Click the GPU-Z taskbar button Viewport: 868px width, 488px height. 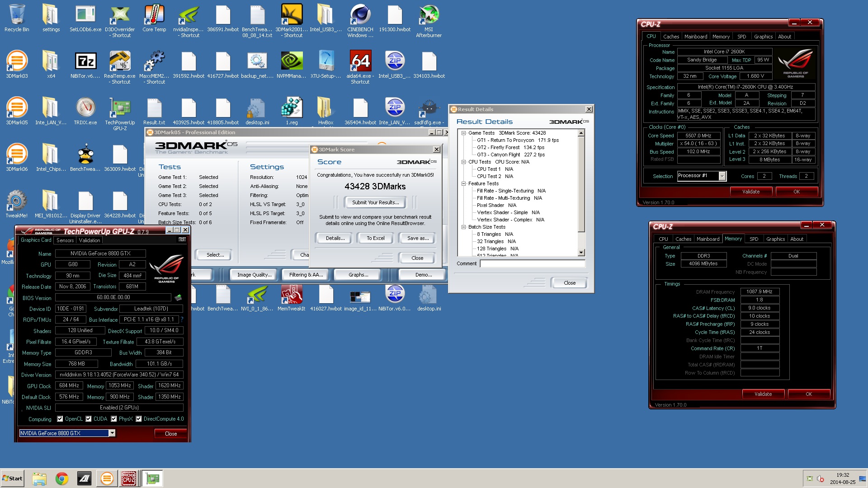[153, 479]
